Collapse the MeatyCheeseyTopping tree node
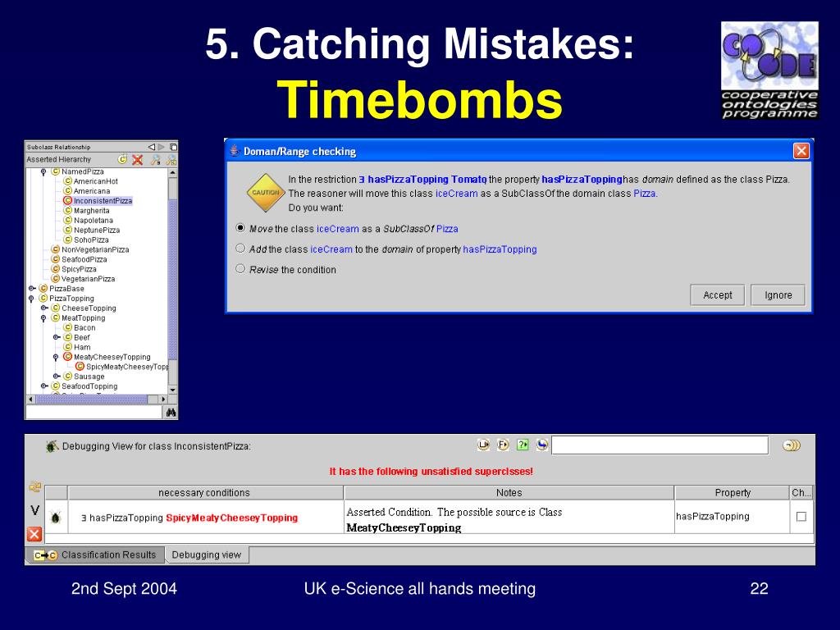Image resolution: width=840 pixels, height=630 pixels. click(x=56, y=358)
